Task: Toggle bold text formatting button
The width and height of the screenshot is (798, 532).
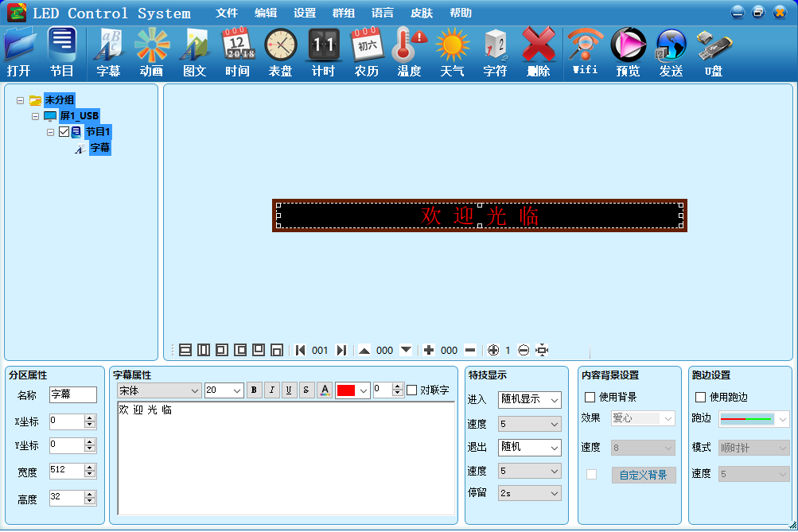Action: (254, 390)
